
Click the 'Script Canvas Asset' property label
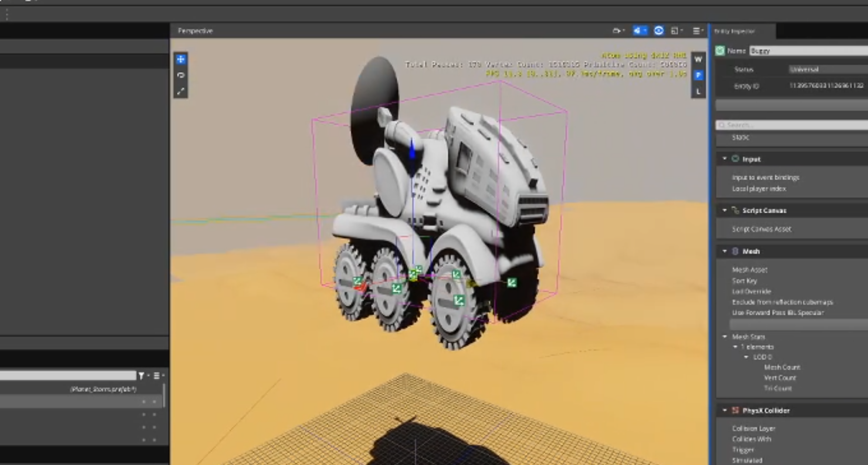click(762, 229)
